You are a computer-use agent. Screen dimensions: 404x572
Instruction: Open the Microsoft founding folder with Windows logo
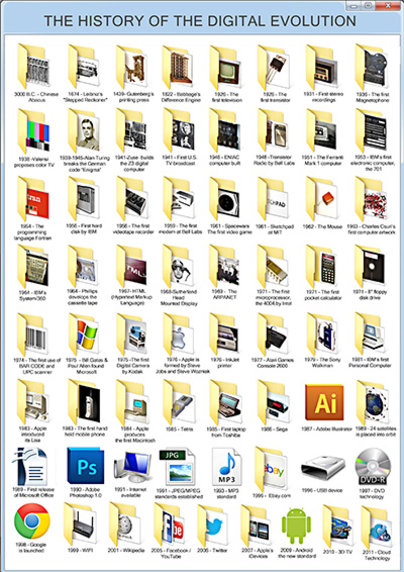84,335
